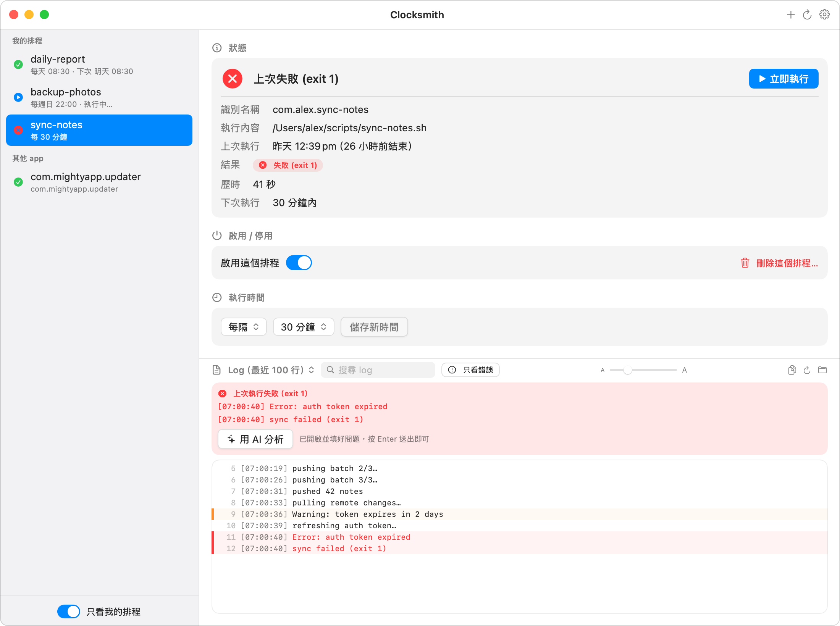
Task: Click the 狀態 info icon
Action: [217, 48]
